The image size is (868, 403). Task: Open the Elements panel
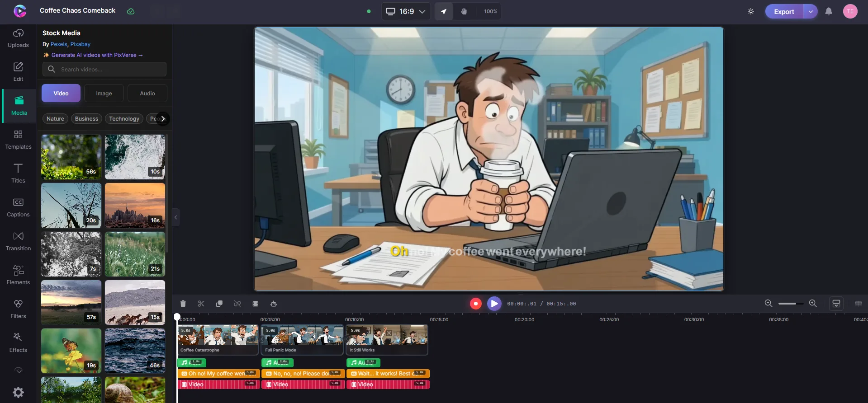coord(18,276)
